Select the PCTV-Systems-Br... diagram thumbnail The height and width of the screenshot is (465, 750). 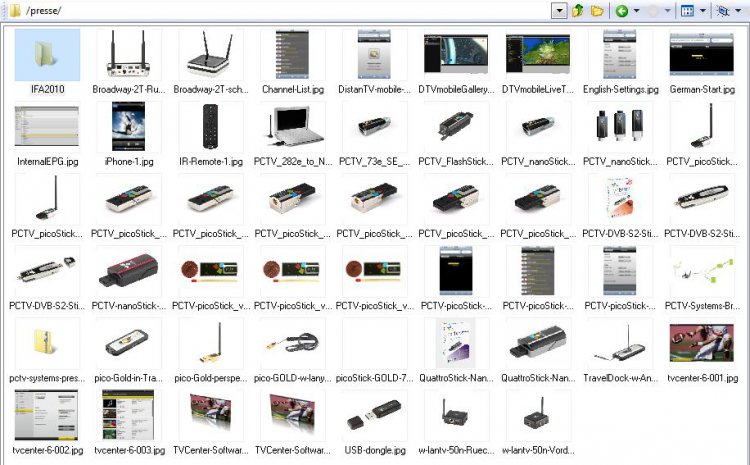[702, 271]
